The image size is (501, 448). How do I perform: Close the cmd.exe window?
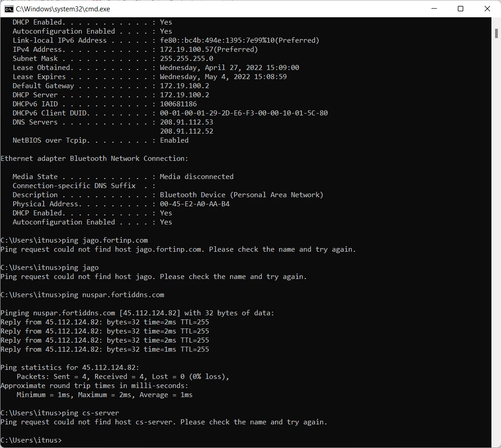coord(487,9)
